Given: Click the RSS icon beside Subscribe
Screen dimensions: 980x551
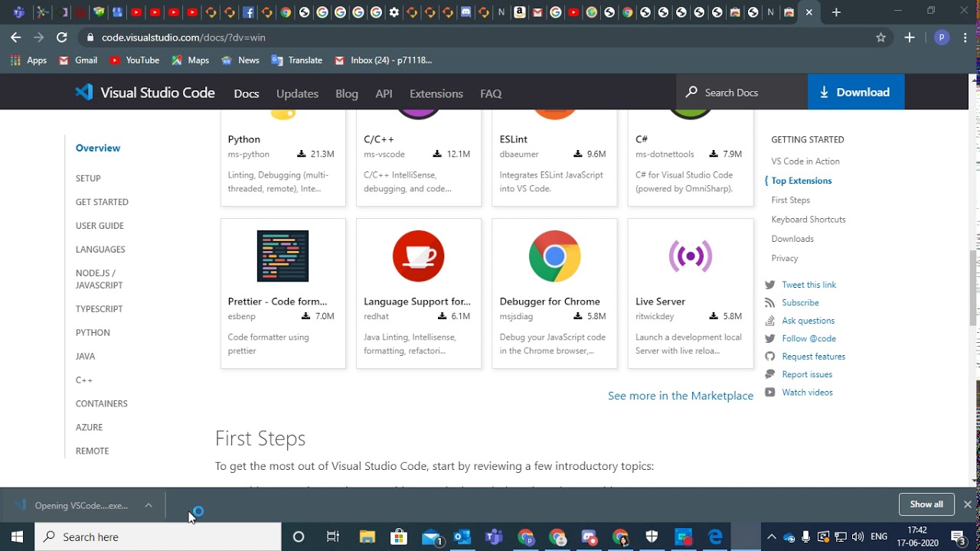Looking at the screenshot, I should [769, 302].
